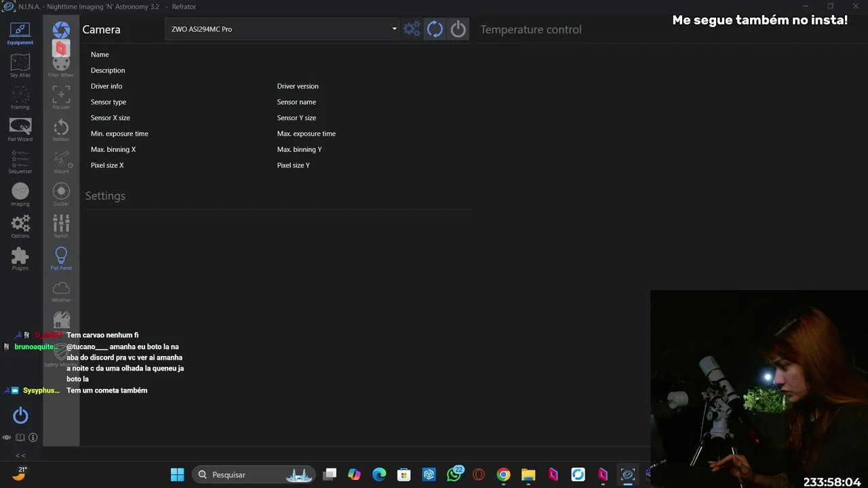Select the Rotator equipment tab
Screen dimensions: 868x488
pyautogui.click(x=61, y=129)
